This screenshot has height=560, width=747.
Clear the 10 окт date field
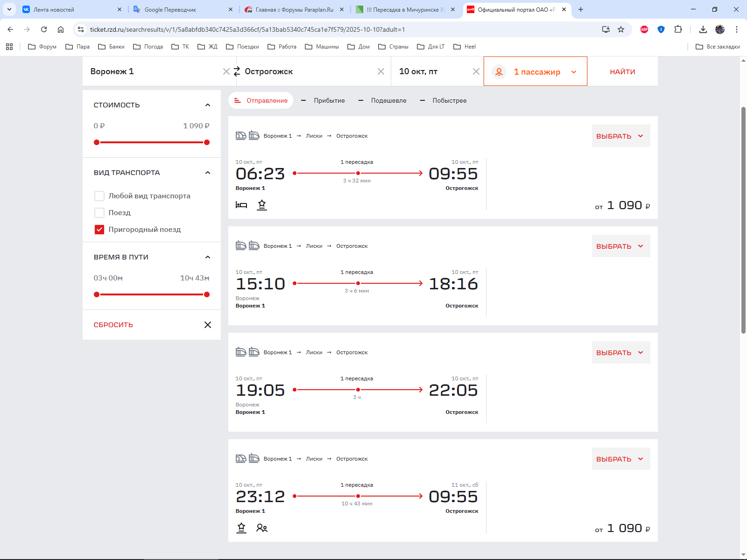(x=476, y=71)
